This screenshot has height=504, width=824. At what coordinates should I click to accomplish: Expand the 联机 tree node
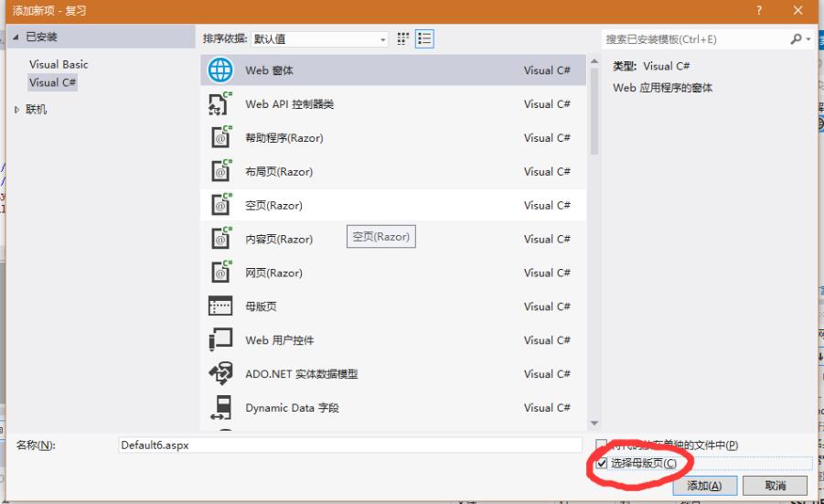pos(16,110)
